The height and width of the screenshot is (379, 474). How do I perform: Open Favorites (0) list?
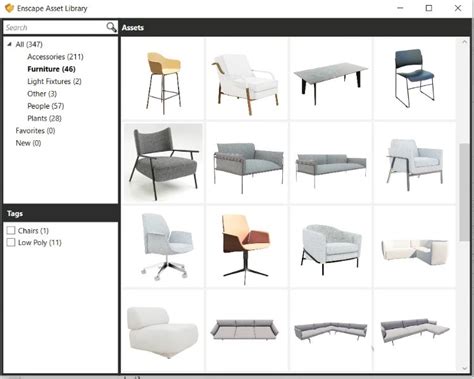[35, 131]
